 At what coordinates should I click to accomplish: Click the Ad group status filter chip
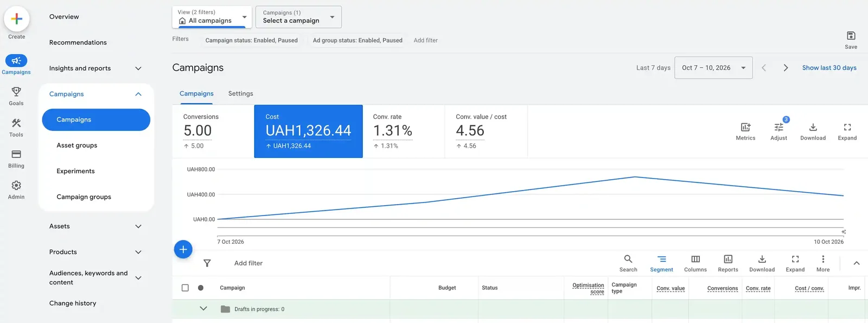(358, 40)
